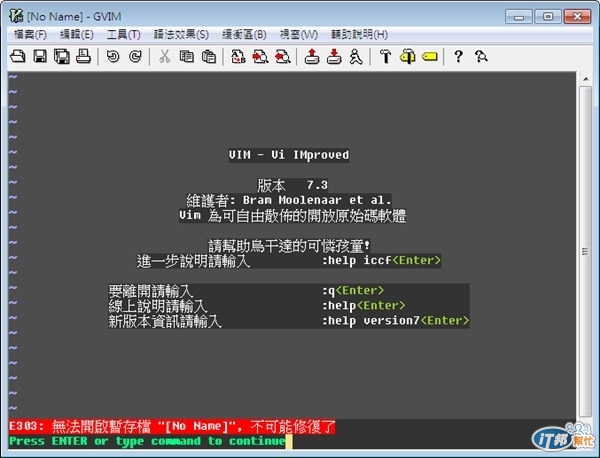Open Find and Replace icon
The image size is (600, 458).
click(238, 57)
